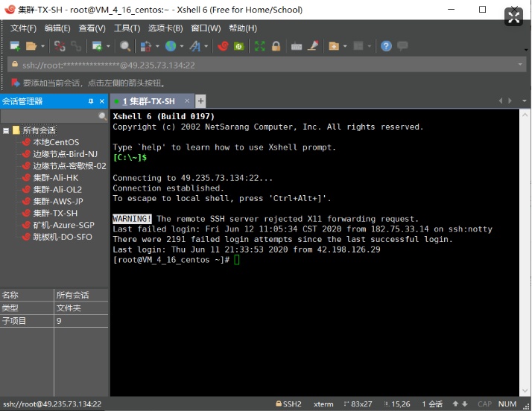Select session 边缘节点-密歇根-02
Viewport: 532px width, 411px height.
coord(69,166)
